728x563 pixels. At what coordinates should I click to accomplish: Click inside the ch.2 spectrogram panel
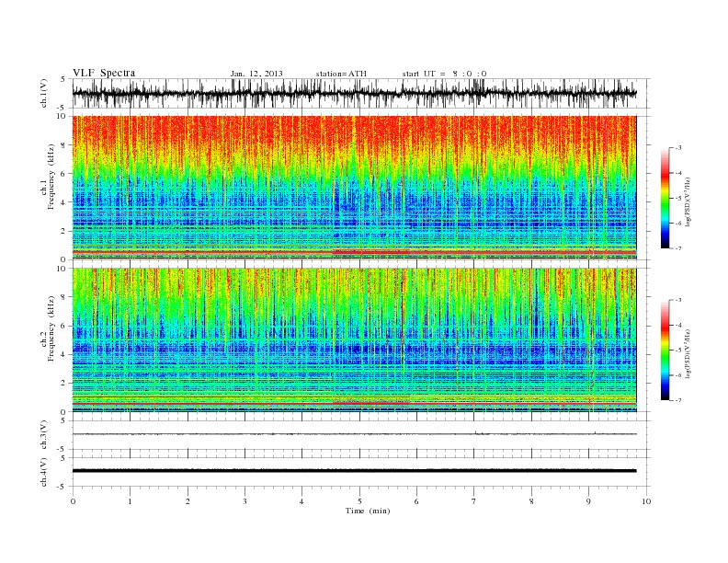click(x=354, y=340)
